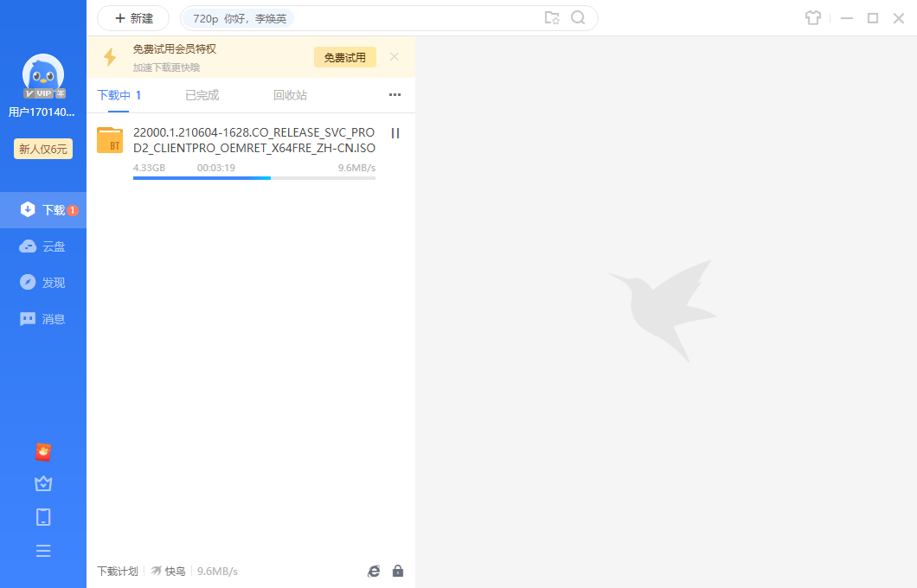Pause the downloading ISO task
Image resolution: width=917 pixels, height=588 pixels.
click(395, 133)
